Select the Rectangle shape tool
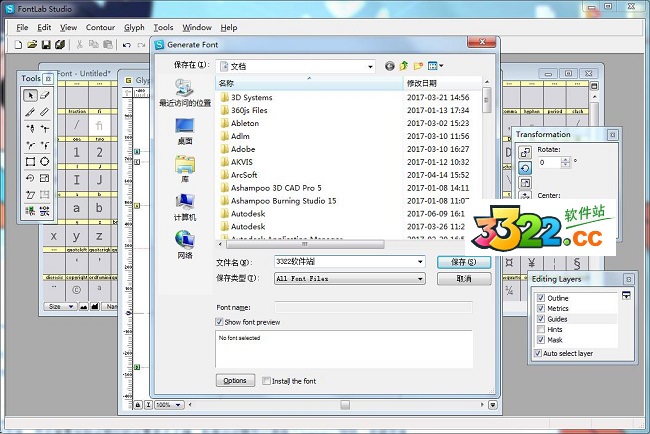This screenshot has width=650, height=434. pyautogui.click(x=30, y=162)
